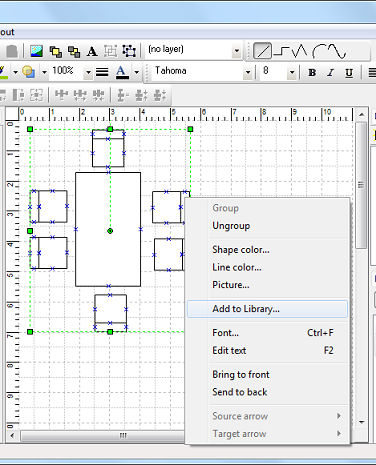Toggle bold text formatting
Image resolution: width=376 pixels, height=465 pixels.
pos(312,72)
